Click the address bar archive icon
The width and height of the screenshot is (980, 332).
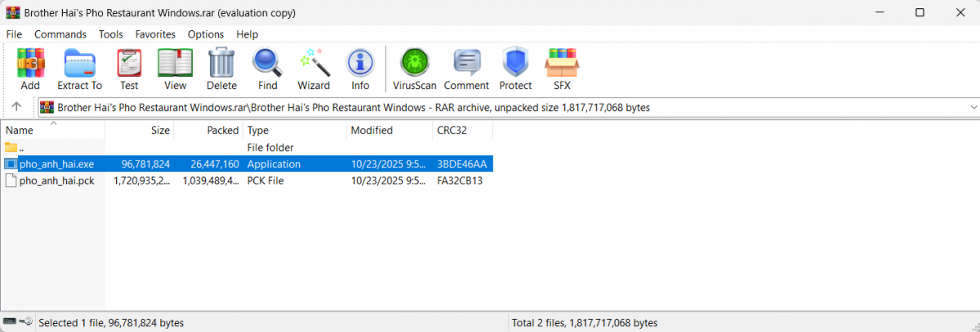(47, 108)
